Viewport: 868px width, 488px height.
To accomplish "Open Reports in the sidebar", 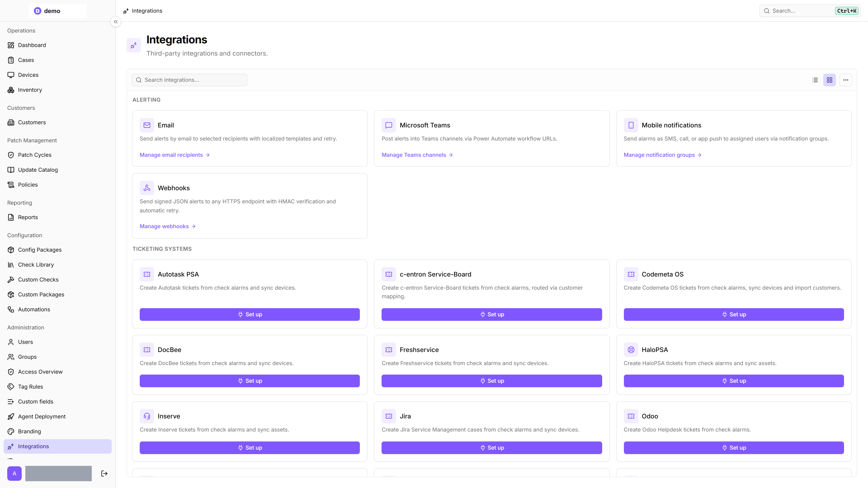I will (x=58, y=218).
